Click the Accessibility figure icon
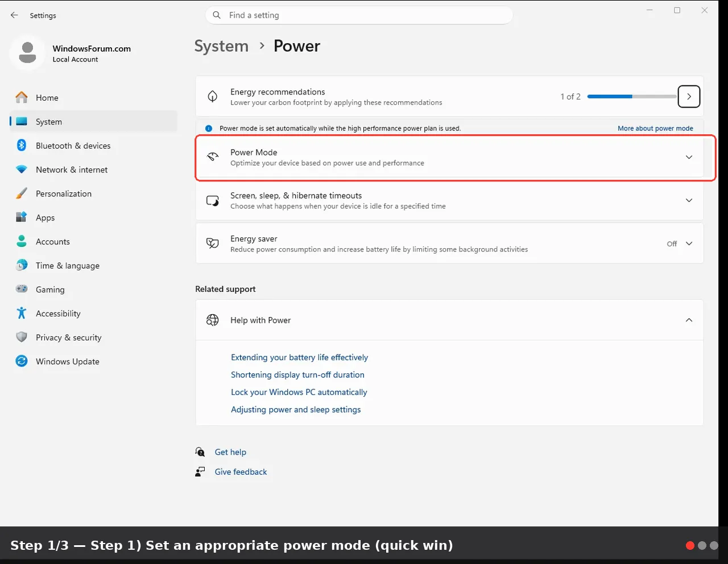Image resolution: width=728 pixels, height=564 pixels. coord(22,313)
